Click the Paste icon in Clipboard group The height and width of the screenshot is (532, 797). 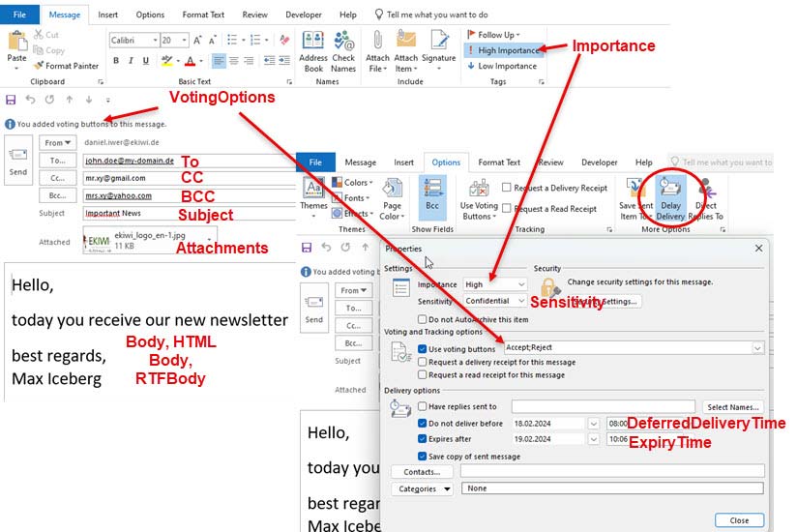(x=16, y=41)
